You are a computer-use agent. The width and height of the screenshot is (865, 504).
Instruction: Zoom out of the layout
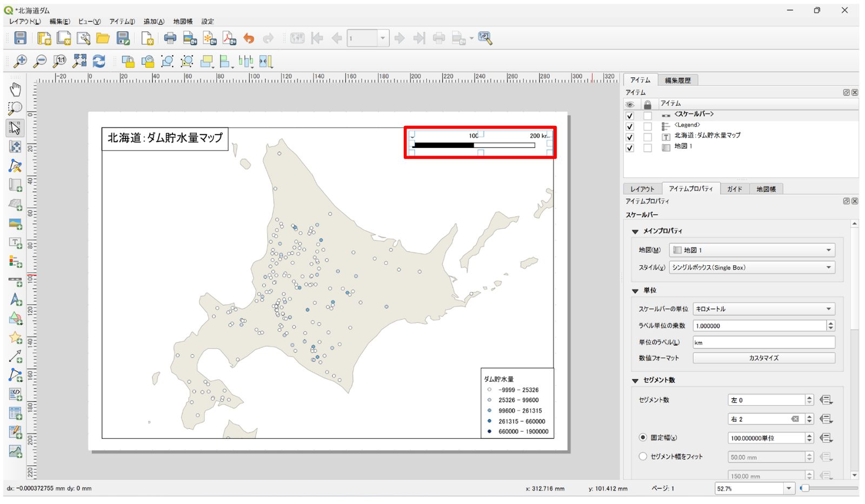tap(40, 61)
